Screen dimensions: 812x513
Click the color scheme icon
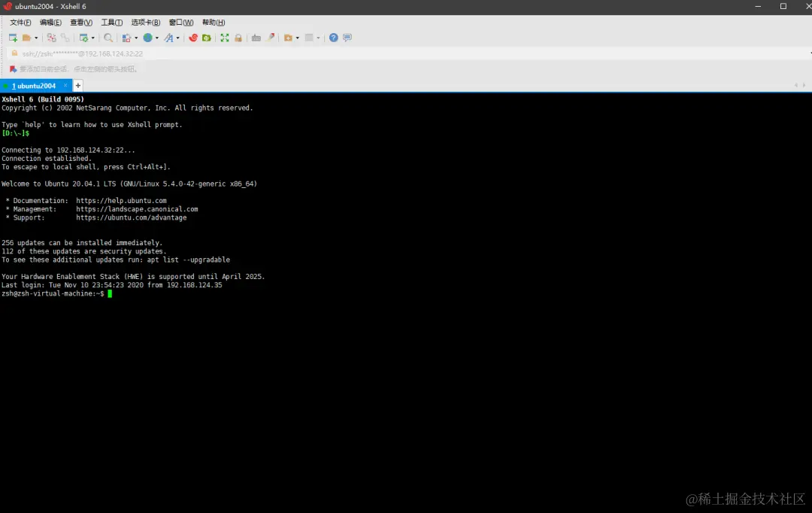tap(126, 38)
